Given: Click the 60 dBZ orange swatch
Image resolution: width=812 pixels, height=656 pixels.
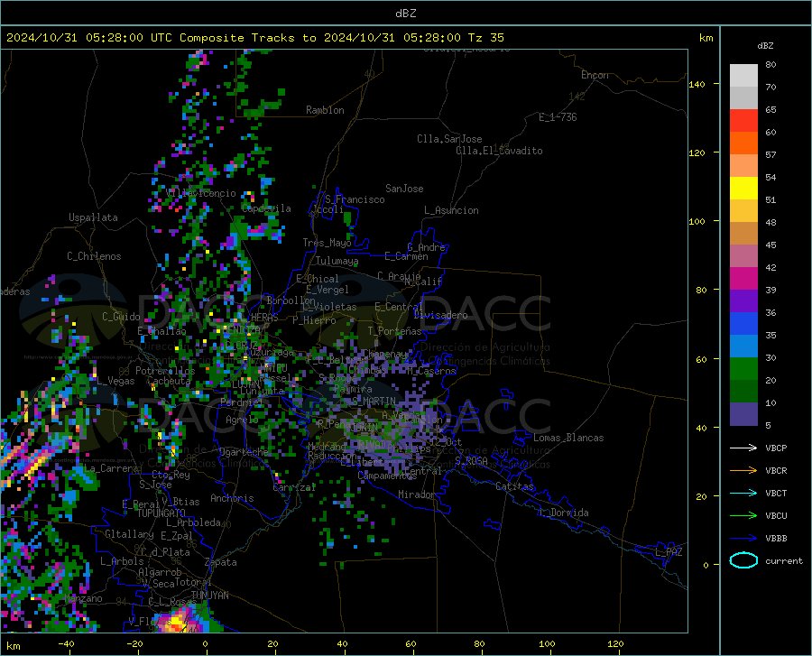Looking at the screenshot, I should (743, 143).
